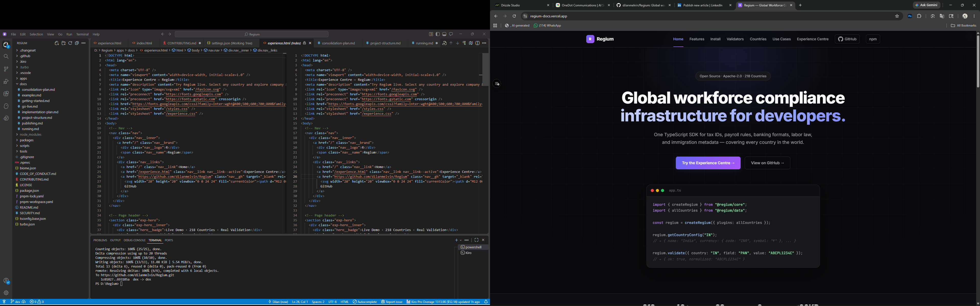This screenshot has width=980, height=306.
Task: Reload the Regium docs page in browser
Action: click(x=514, y=16)
